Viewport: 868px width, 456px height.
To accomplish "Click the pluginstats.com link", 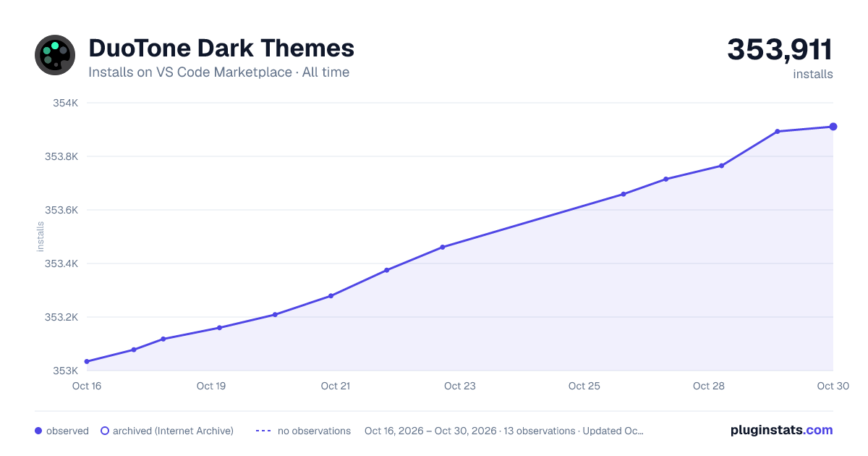I will [x=781, y=430].
